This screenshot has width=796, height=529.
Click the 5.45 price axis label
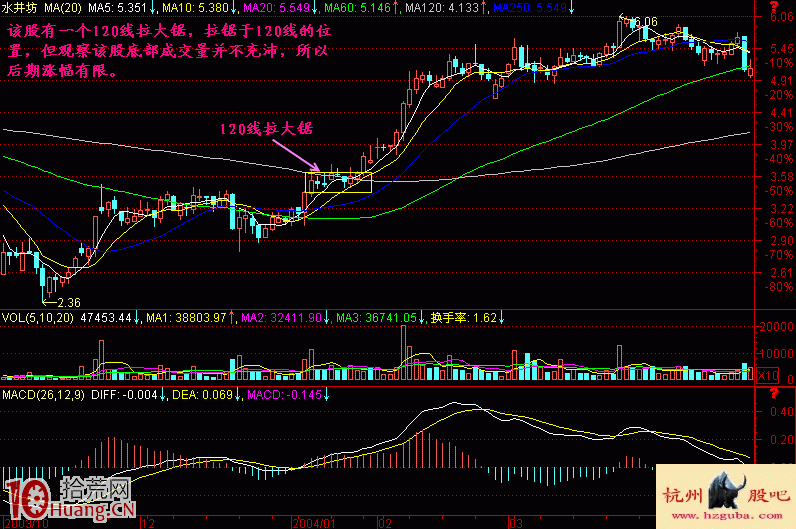click(781, 49)
